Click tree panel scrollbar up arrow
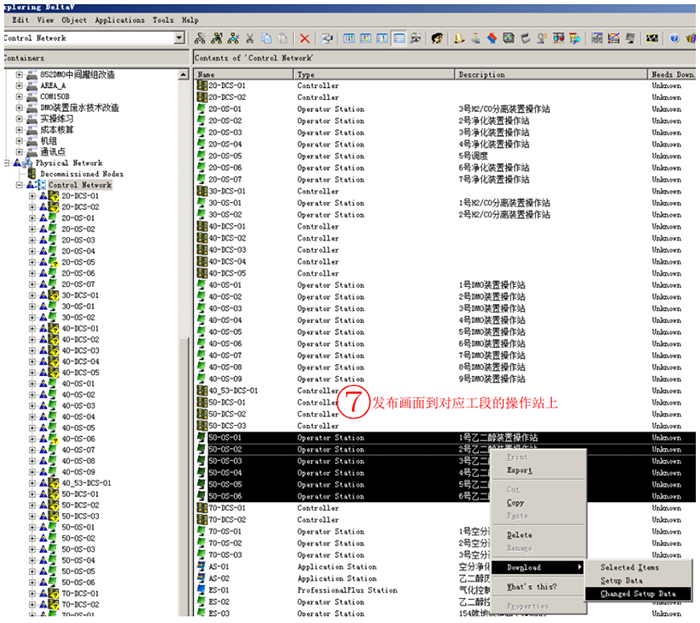Viewport: 700px width, 623px height. [x=183, y=72]
